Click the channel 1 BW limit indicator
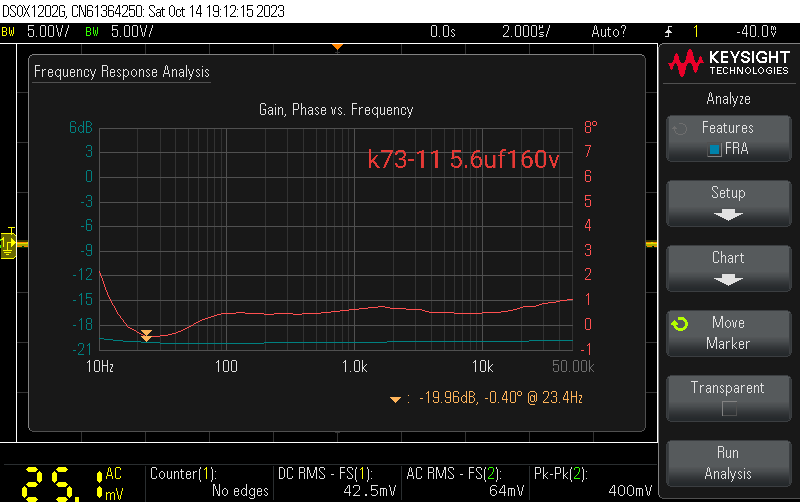This screenshot has width=800, height=502. tap(8, 32)
